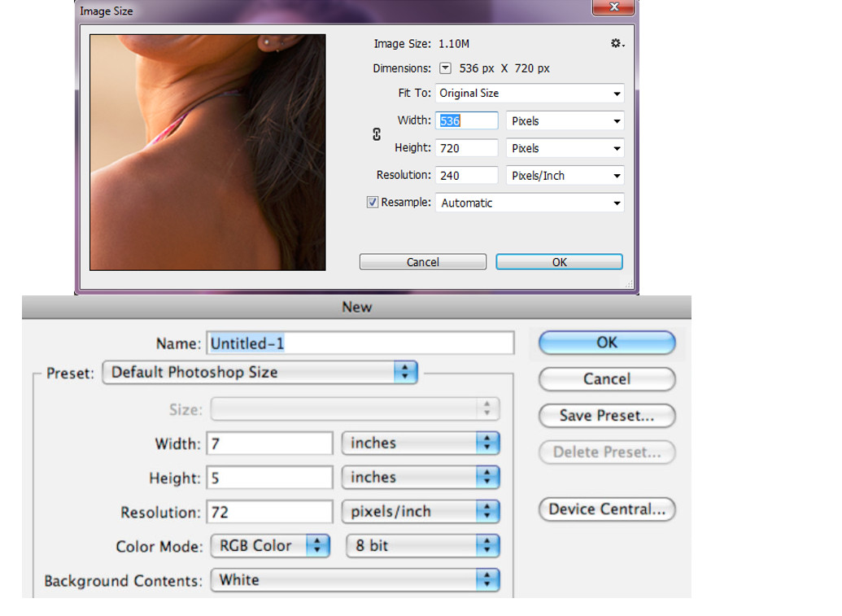Image resolution: width=842 pixels, height=616 pixels.
Task: Open the Background Contents White dropdown
Action: click(x=356, y=580)
